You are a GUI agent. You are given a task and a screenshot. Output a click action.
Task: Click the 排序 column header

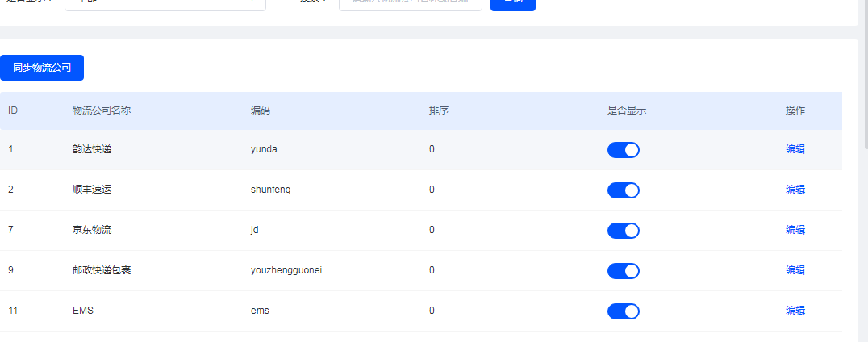[438, 111]
